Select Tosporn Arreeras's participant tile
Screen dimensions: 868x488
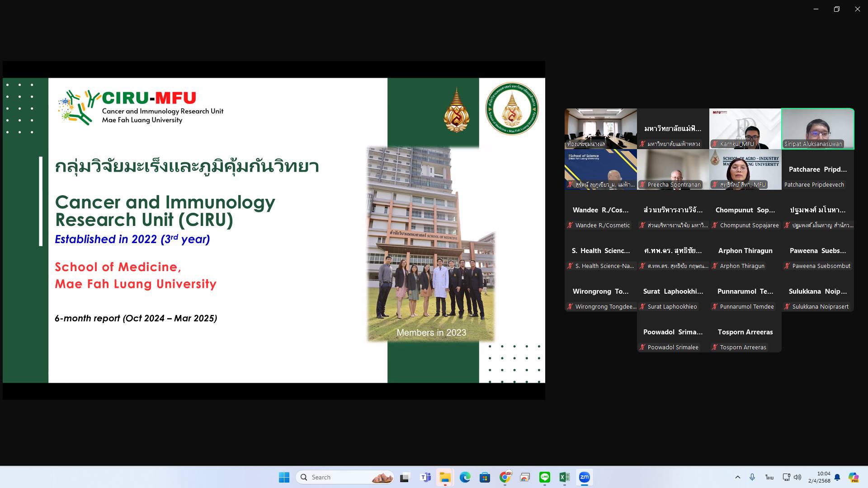click(x=745, y=332)
